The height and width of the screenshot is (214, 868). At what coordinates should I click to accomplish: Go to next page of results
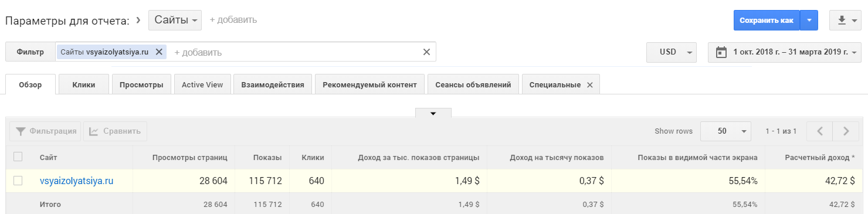point(846,131)
